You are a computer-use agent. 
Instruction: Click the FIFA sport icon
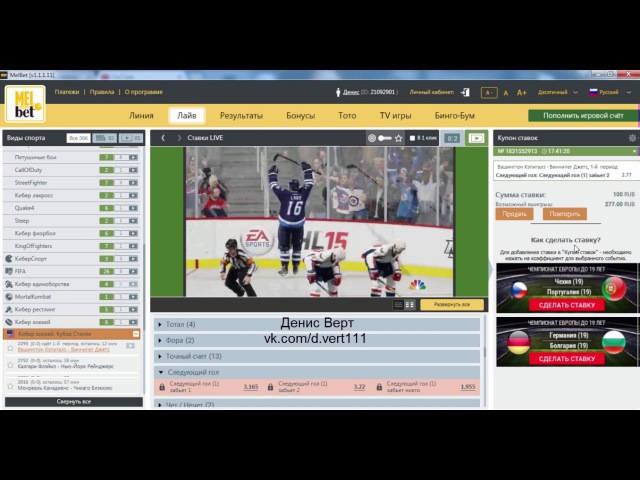point(9,271)
